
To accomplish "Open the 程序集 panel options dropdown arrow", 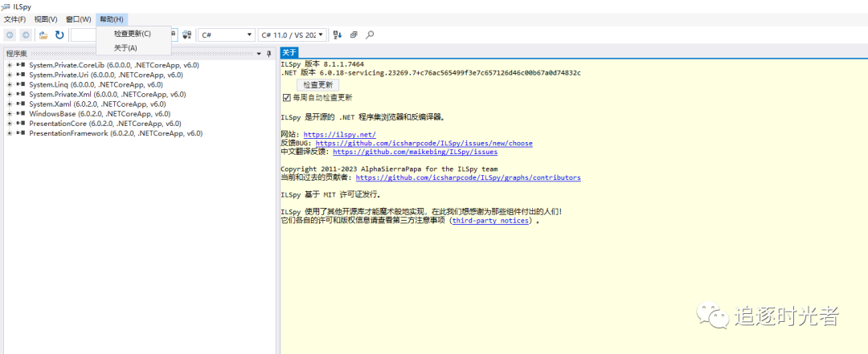I will tap(258, 54).
